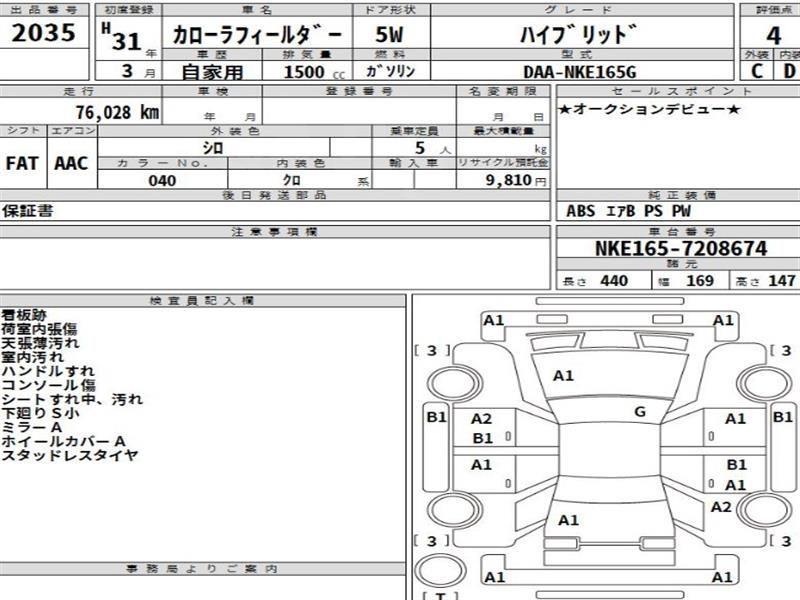Click the inspector note ハンドルすれ
Image resolution: width=800 pixels, height=600 pixels.
pos(48,371)
